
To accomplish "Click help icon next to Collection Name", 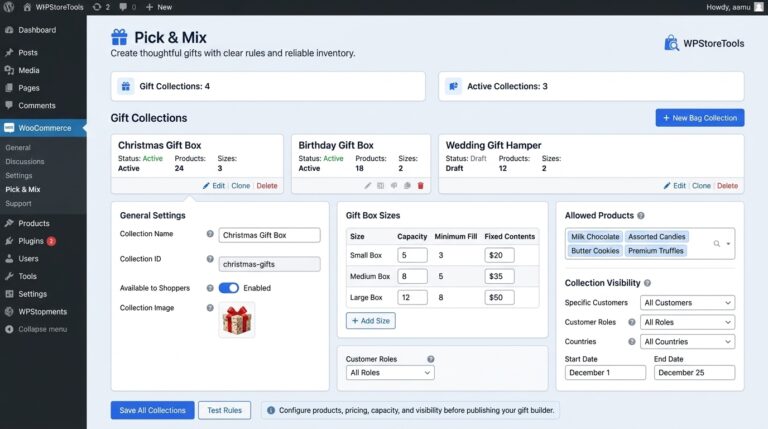I will click(x=210, y=234).
